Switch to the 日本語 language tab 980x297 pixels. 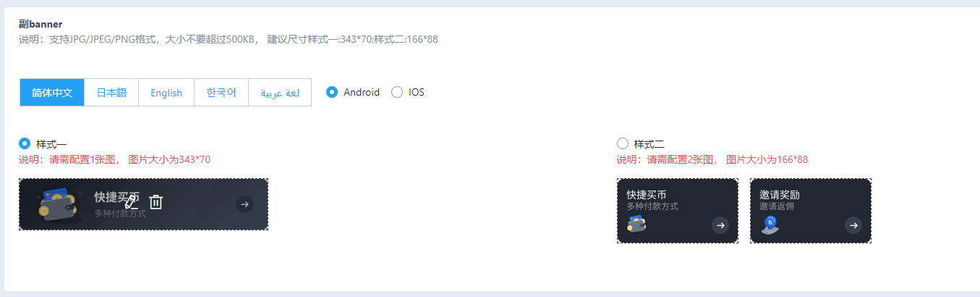tap(111, 93)
